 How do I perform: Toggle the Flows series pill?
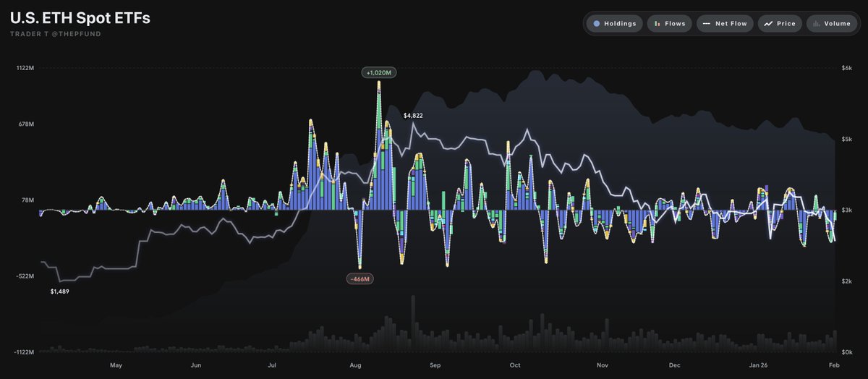(x=670, y=24)
